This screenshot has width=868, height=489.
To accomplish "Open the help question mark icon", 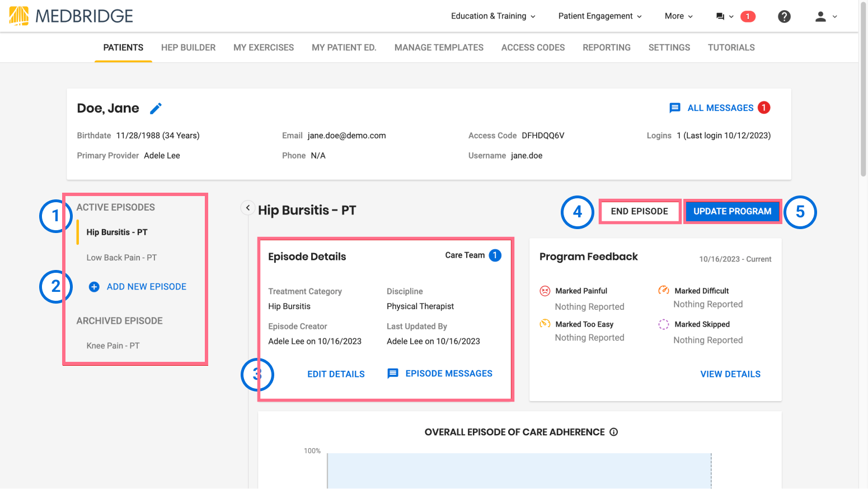I will pos(784,16).
